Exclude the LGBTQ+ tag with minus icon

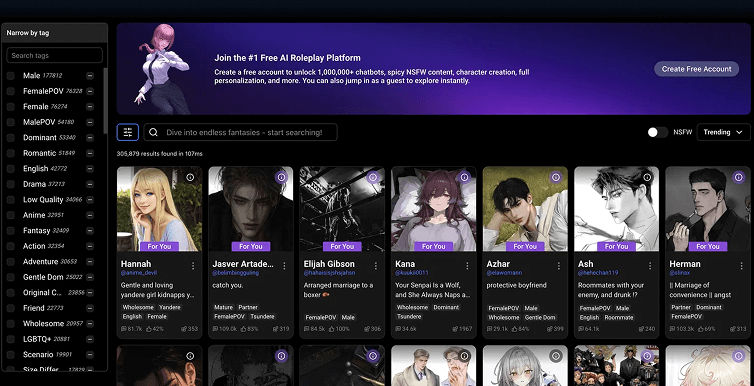coord(90,339)
